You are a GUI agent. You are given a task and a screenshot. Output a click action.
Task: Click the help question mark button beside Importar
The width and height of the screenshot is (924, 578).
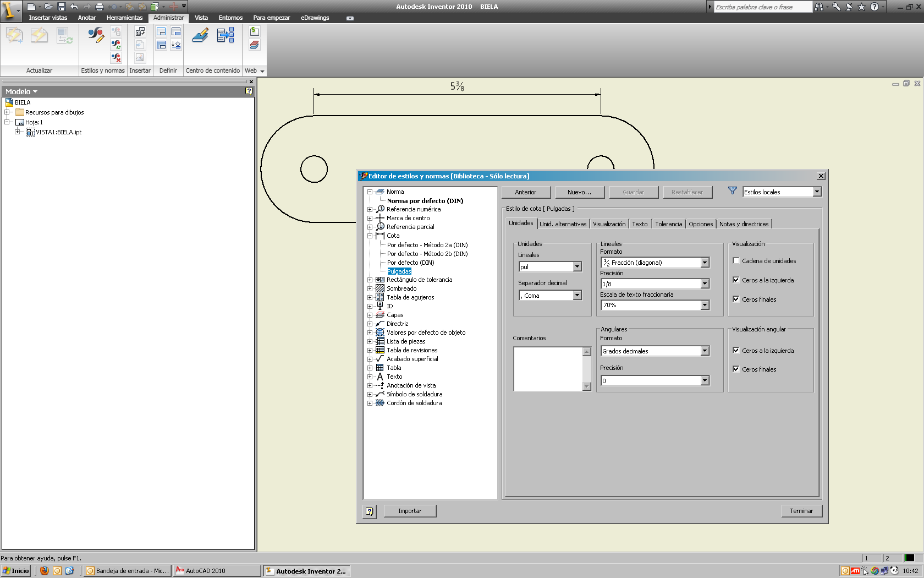370,511
